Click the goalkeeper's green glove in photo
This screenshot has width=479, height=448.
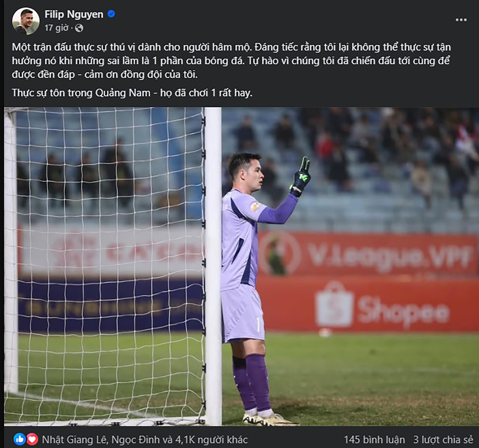pos(300,177)
